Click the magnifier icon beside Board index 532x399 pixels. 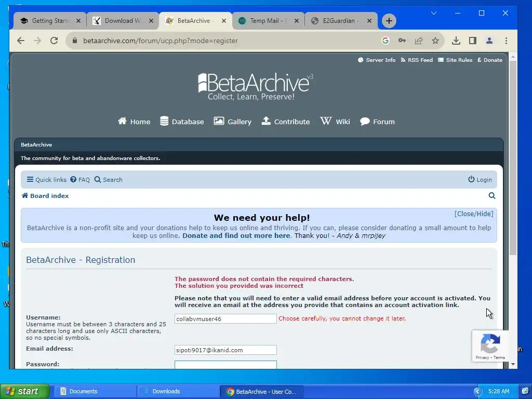point(491,196)
